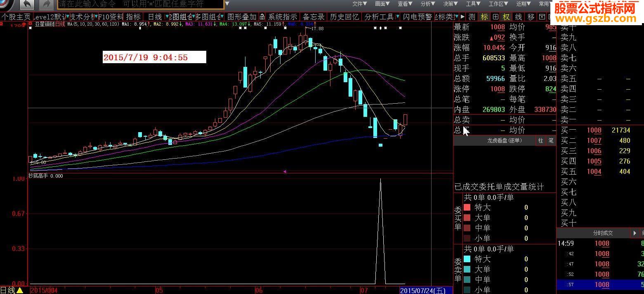Image resolution: width=644 pixels, height=294 pixels.
Task: Click 买一 volume 21734
Action: pyautogui.click(x=621, y=130)
